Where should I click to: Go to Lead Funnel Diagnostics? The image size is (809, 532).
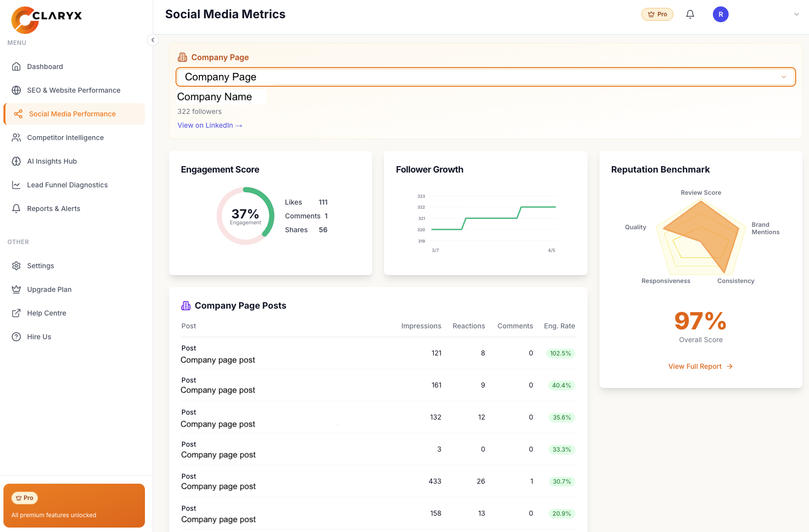[67, 185]
